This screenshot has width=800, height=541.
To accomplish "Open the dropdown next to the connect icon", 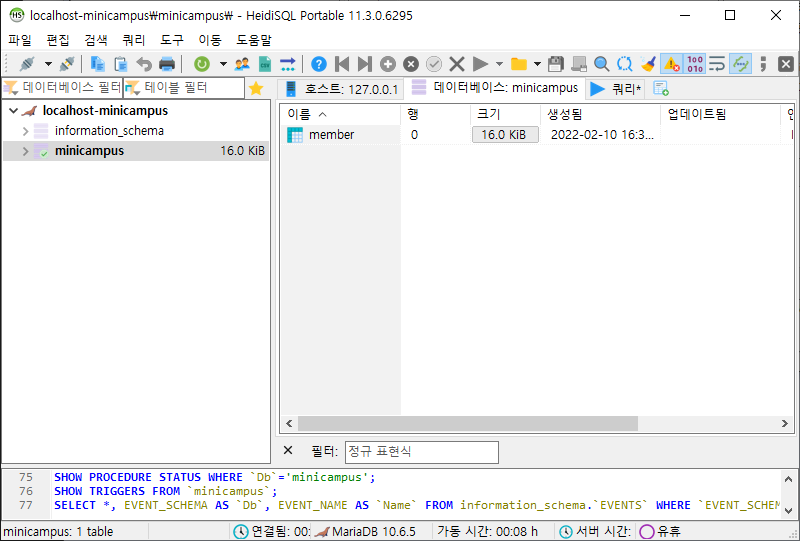I will [48, 64].
